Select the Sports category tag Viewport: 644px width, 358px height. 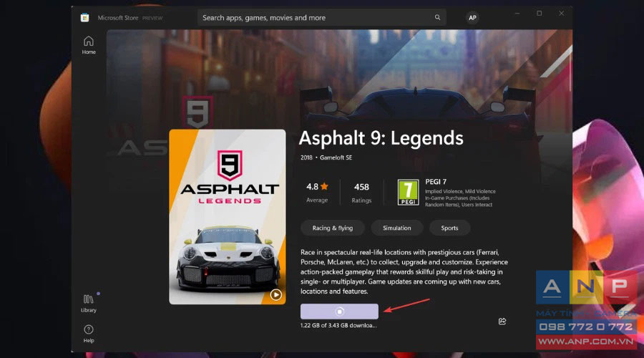pos(449,228)
